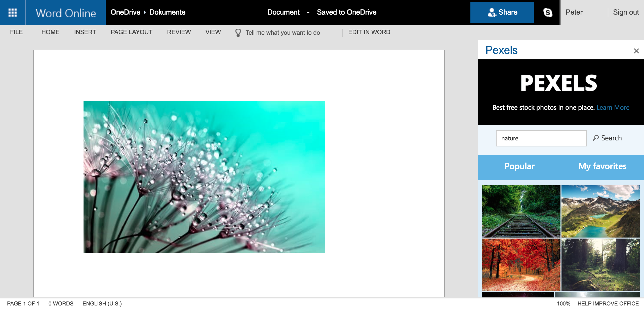This screenshot has height=309, width=644.
Task: Open the FILE menu
Action: [16, 32]
